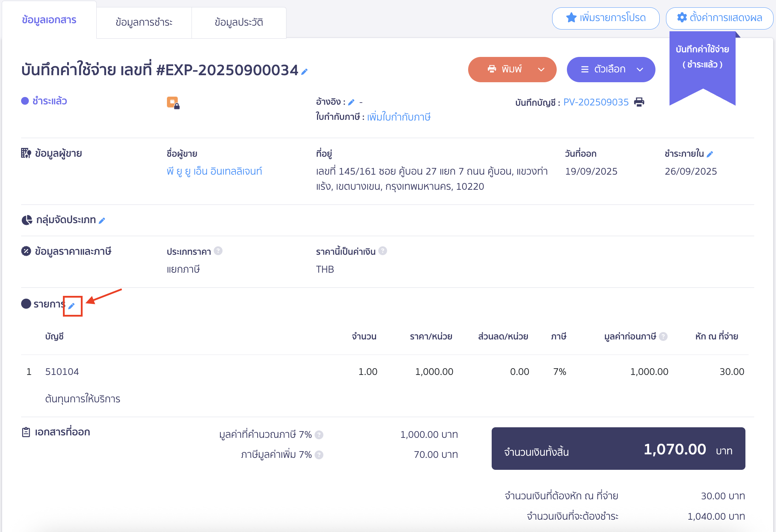776x532 pixels.
Task: Open the help tooltip next to ประเภทราคา
Action: (218, 251)
